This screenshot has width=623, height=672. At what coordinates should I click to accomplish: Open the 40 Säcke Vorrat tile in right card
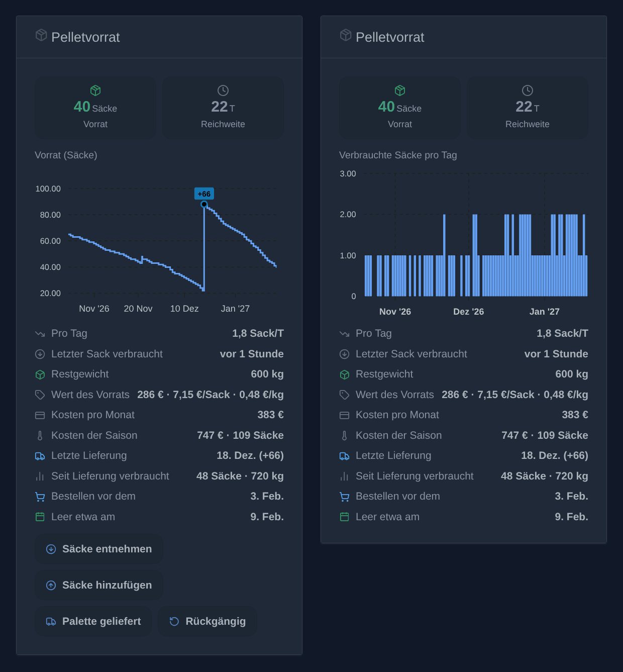(x=400, y=108)
